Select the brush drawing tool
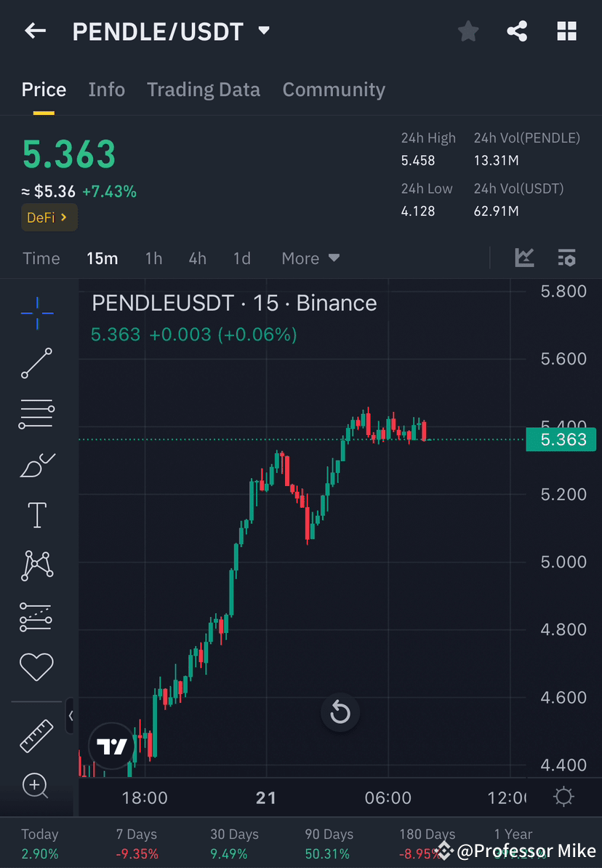 [36, 464]
